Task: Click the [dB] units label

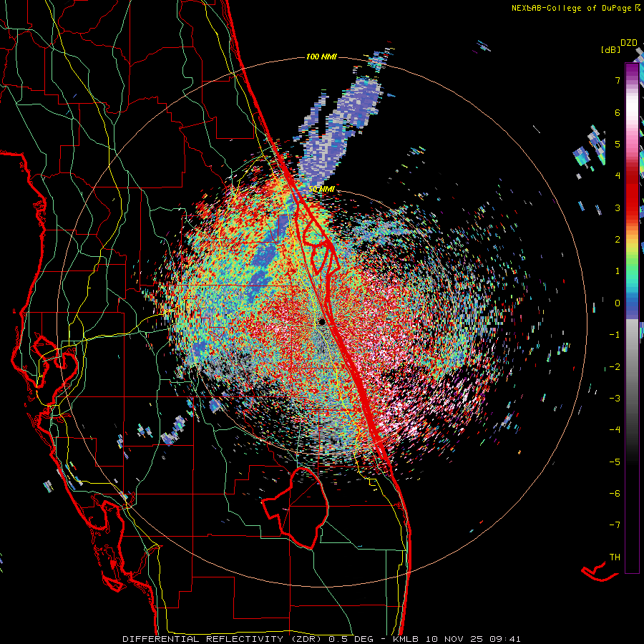Action: tap(611, 49)
